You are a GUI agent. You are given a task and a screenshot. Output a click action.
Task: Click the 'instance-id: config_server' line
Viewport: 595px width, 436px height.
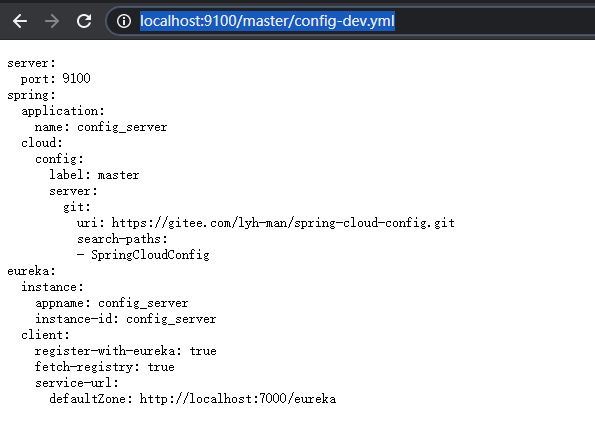126,319
